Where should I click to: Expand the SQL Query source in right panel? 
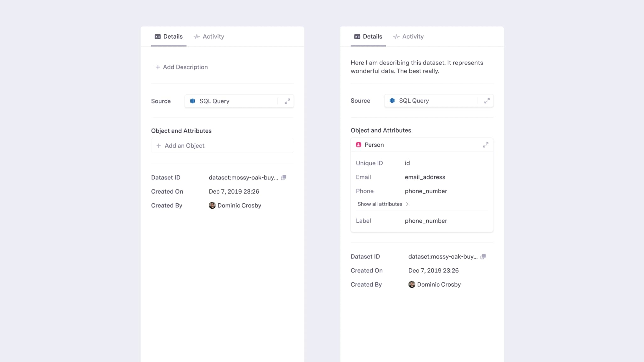487,101
